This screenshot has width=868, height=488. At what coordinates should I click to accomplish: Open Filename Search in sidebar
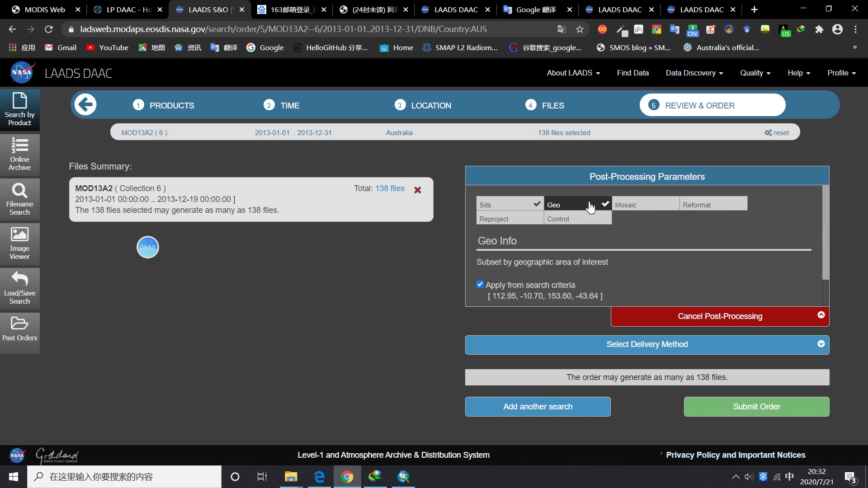point(19,199)
